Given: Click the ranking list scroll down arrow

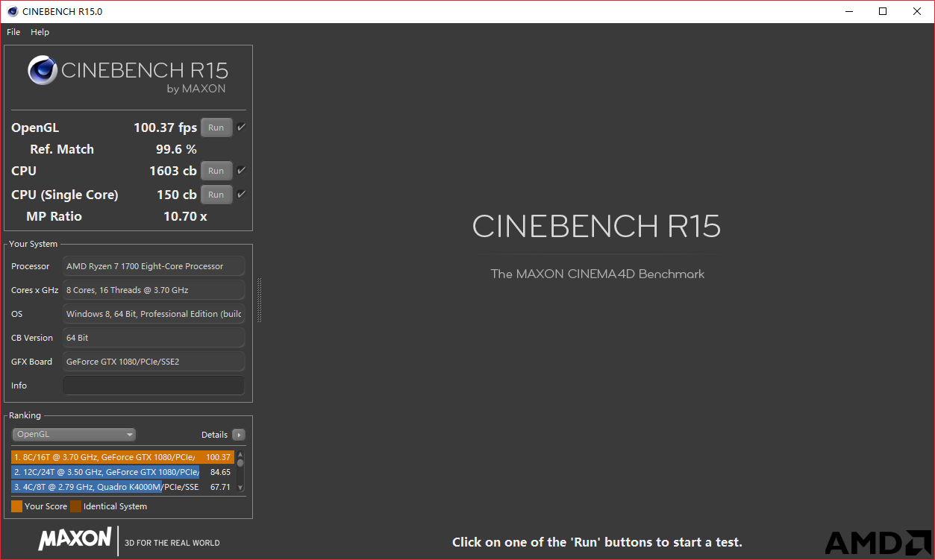Looking at the screenshot, I should pyautogui.click(x=240, y=488).
